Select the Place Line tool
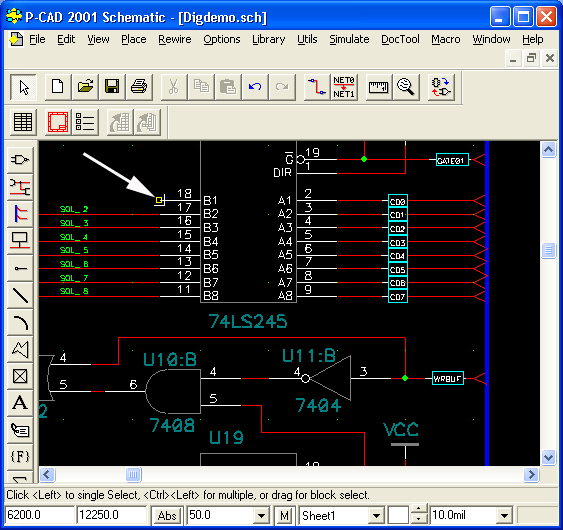Viewport: 563px width, 530px height. click(x=20, y=295)
